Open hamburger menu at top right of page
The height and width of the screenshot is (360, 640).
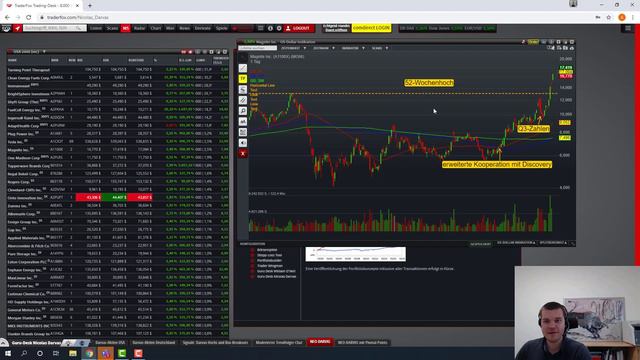coord(628,28)
